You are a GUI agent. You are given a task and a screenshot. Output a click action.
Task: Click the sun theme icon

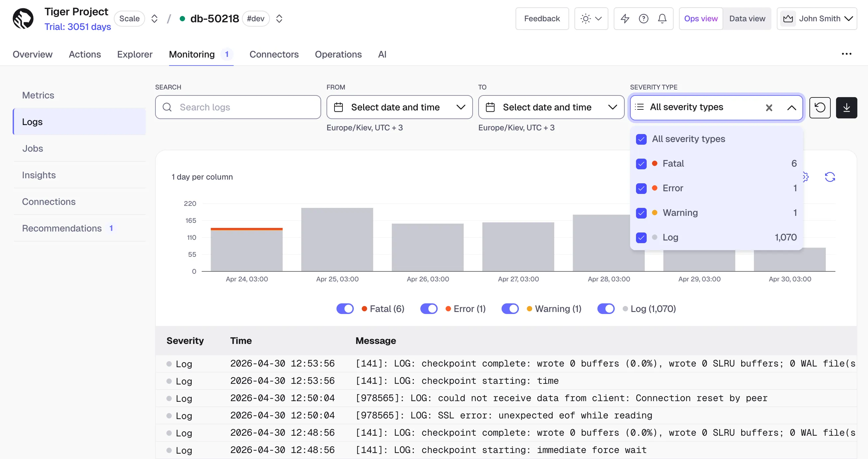tap(586, 19)
